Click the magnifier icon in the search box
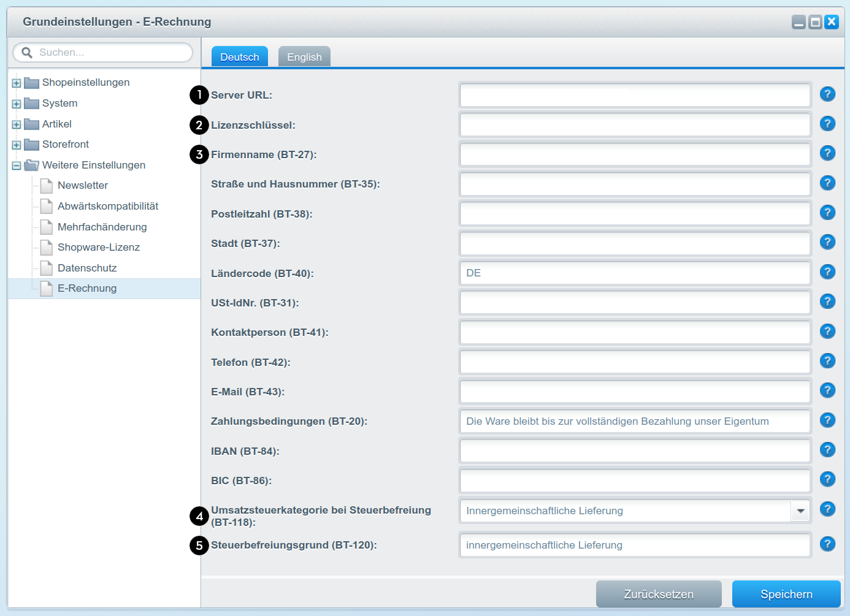The height and width of the screenshot is (616, 850). pyautogui.click(x=26, y=52)
